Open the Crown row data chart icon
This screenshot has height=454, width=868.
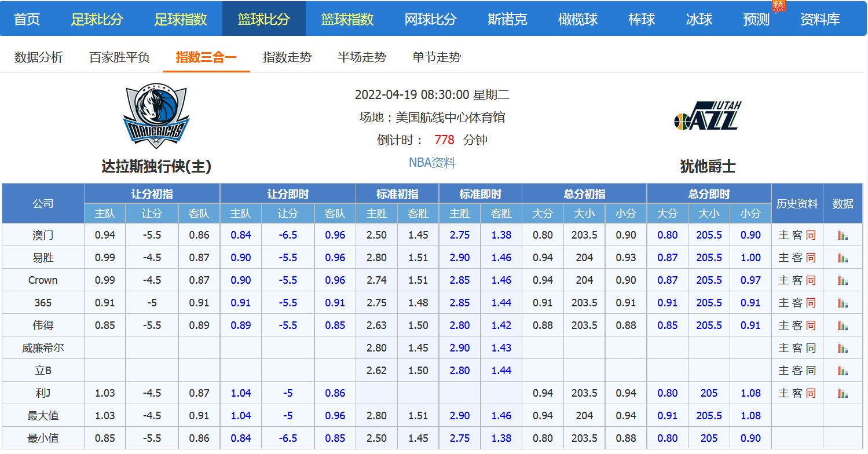843,280
